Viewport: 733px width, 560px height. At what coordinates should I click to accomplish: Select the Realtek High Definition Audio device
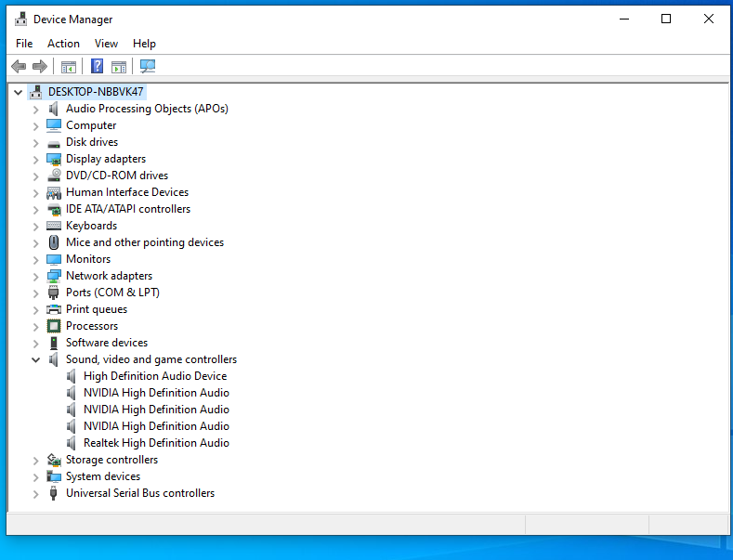(156, 443)
